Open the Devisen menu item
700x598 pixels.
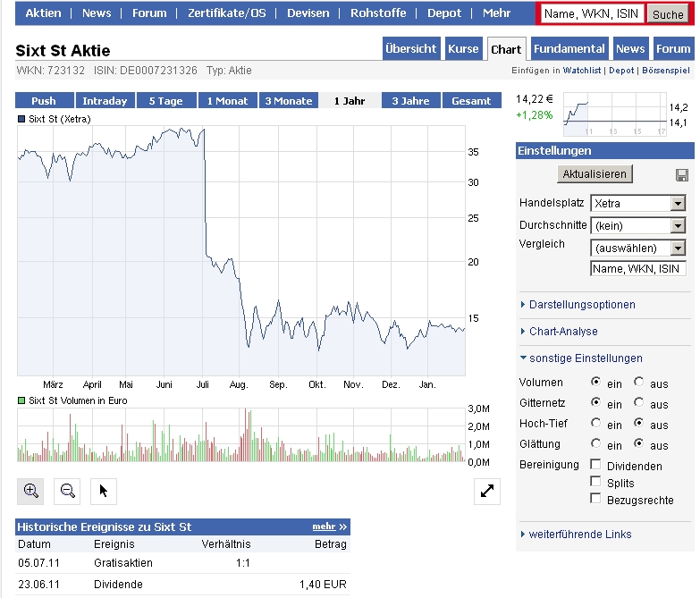(308, 13)
